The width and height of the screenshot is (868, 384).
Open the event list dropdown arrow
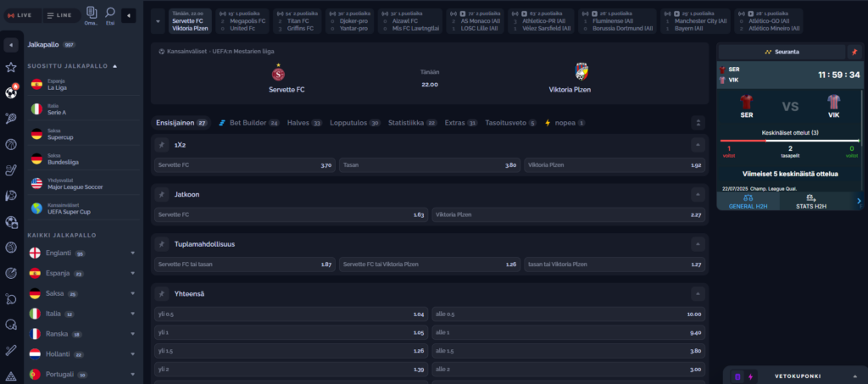[x=159, y=21]
